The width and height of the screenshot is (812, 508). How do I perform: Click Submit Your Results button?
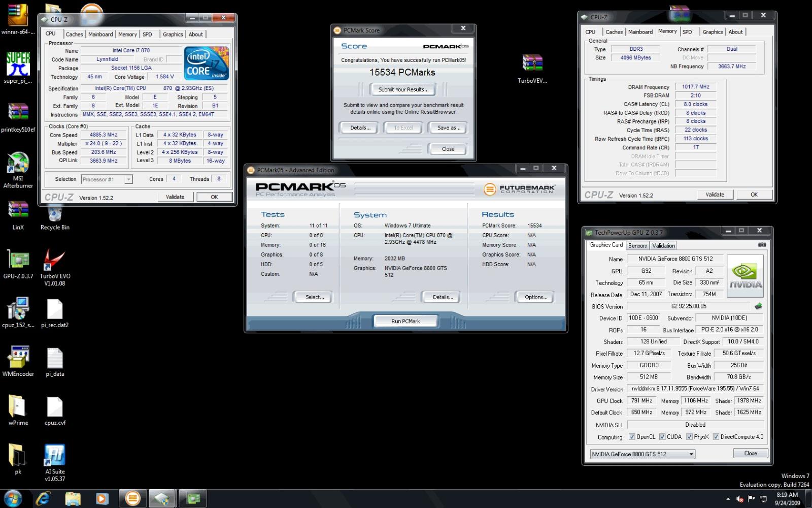tap(403, 89)
